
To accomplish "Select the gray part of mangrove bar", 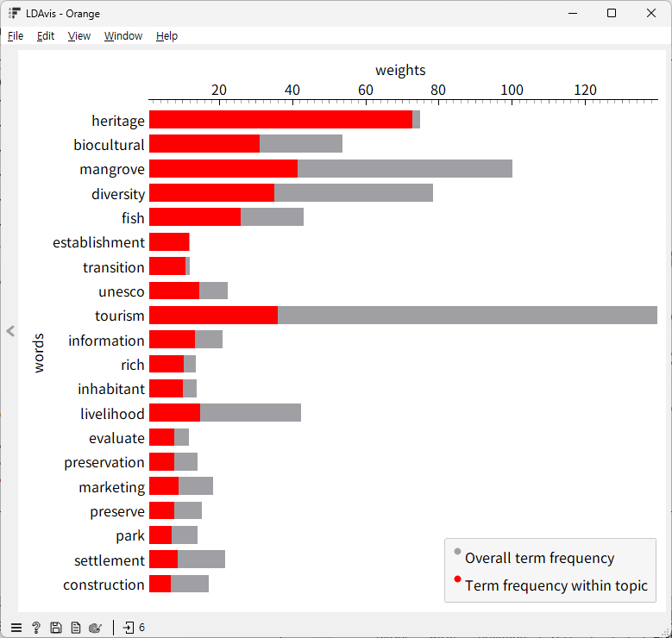I will [404, 169].
